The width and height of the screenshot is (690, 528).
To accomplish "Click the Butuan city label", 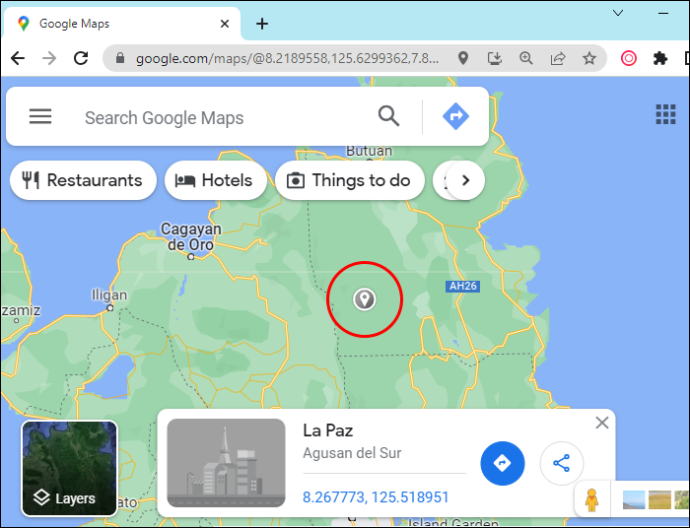I will pyautogui.click(x=369, y=151).
